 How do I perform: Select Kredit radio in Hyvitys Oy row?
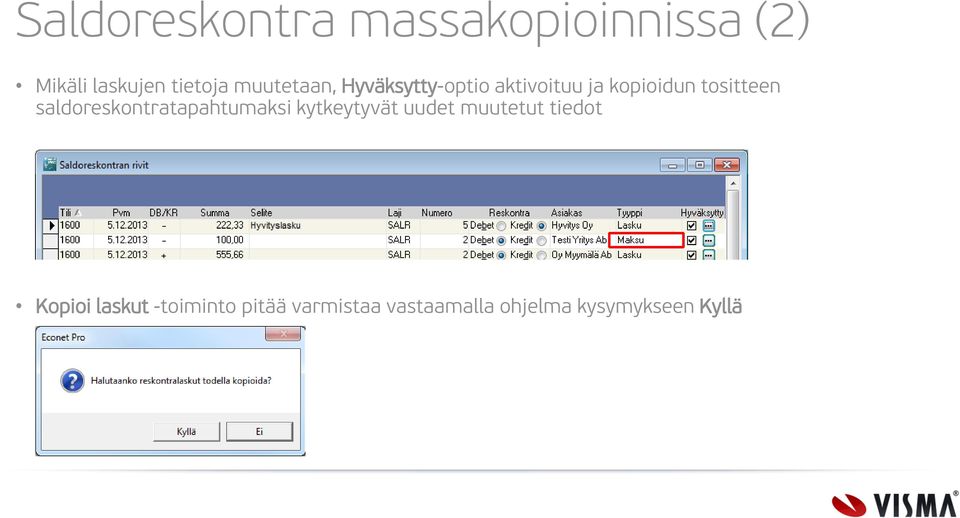pyautogui.click(x=541, y=226)
